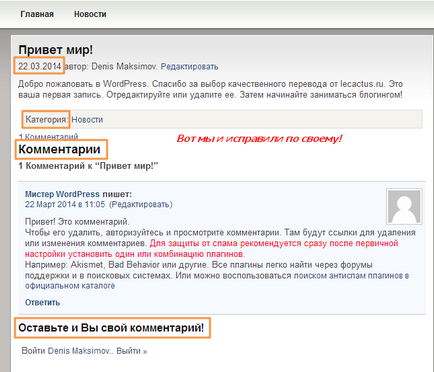Click comment date 22 Март 2014 в 11:05
The height and width of the screenshot is (372, 434).
click(x=65, y=204)
